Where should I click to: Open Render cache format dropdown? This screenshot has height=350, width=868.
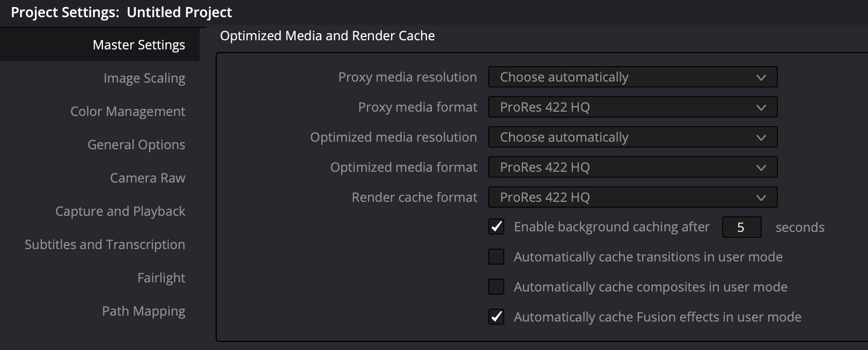coord(632,198)
